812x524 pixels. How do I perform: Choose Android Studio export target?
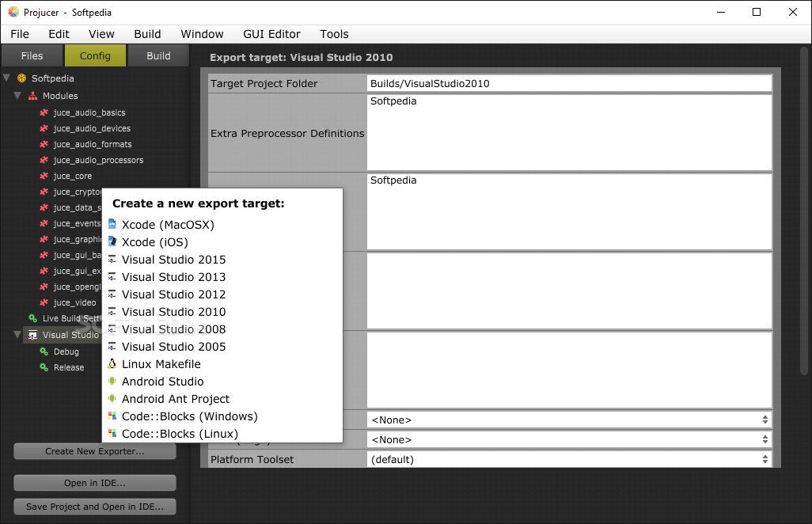(222, 382)
